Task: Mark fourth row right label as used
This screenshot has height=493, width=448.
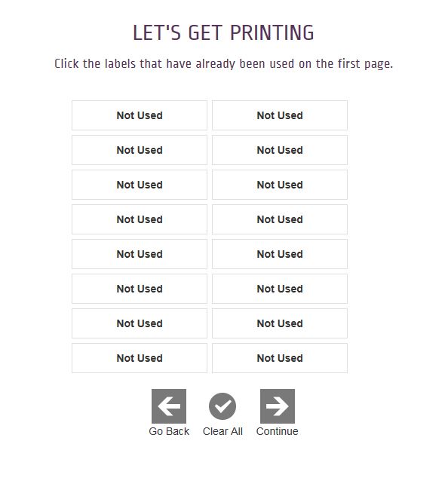Action: pos(280,219)
